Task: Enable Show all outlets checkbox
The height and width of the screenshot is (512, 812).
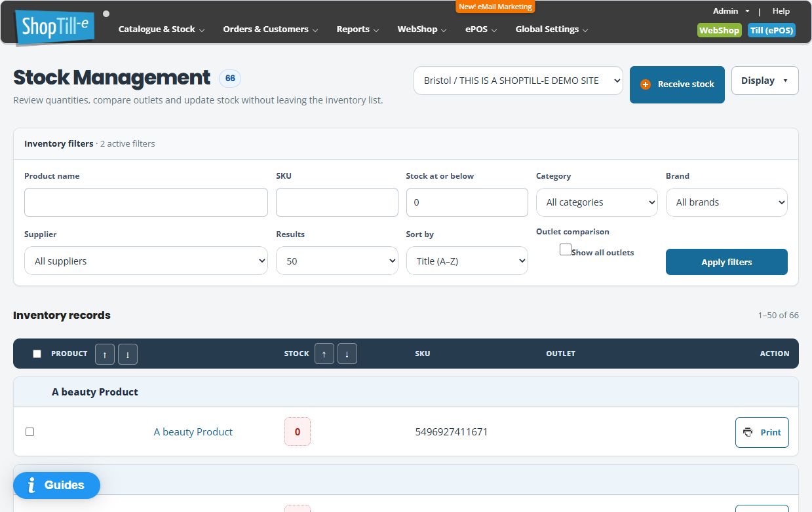Action: click(565, 249)
